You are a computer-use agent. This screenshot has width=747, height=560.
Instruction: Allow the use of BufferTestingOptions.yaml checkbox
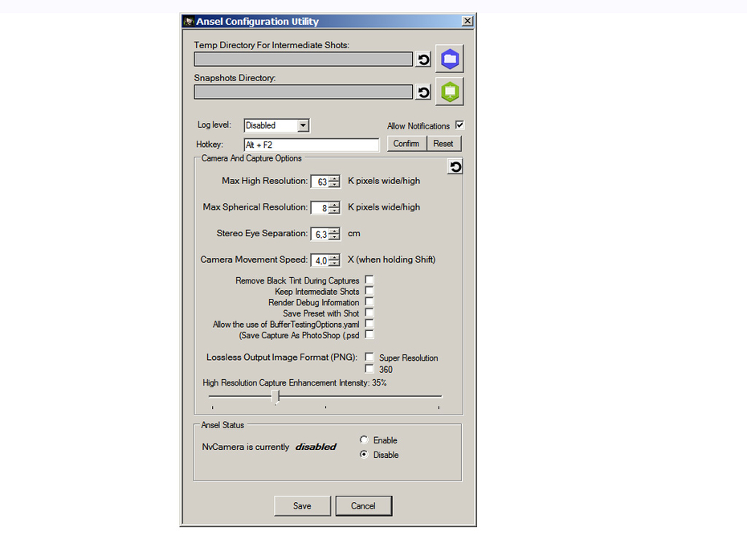369,324
